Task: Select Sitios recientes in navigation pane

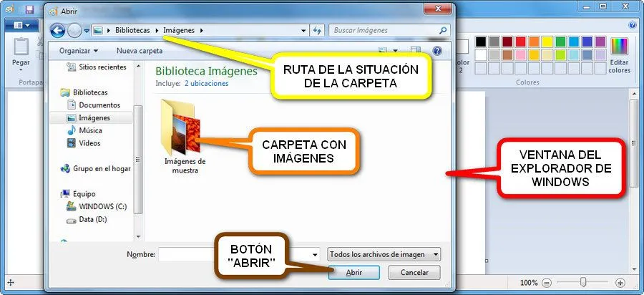Action: [97, 67]
